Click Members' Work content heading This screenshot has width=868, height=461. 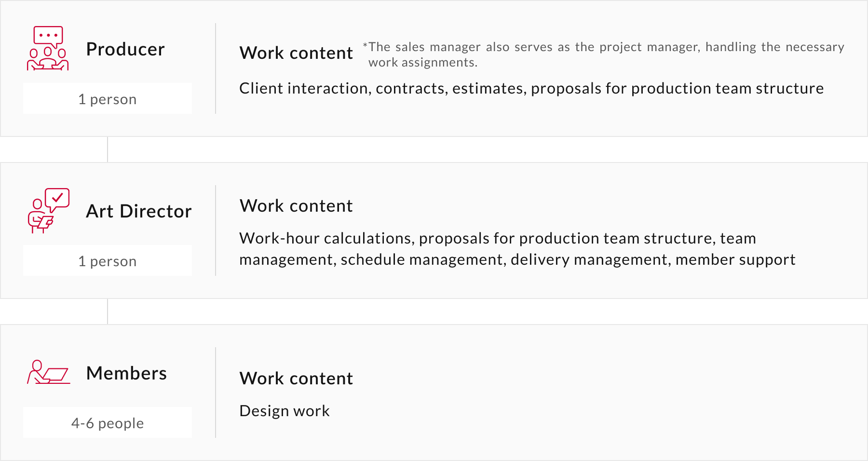point(296,379)
